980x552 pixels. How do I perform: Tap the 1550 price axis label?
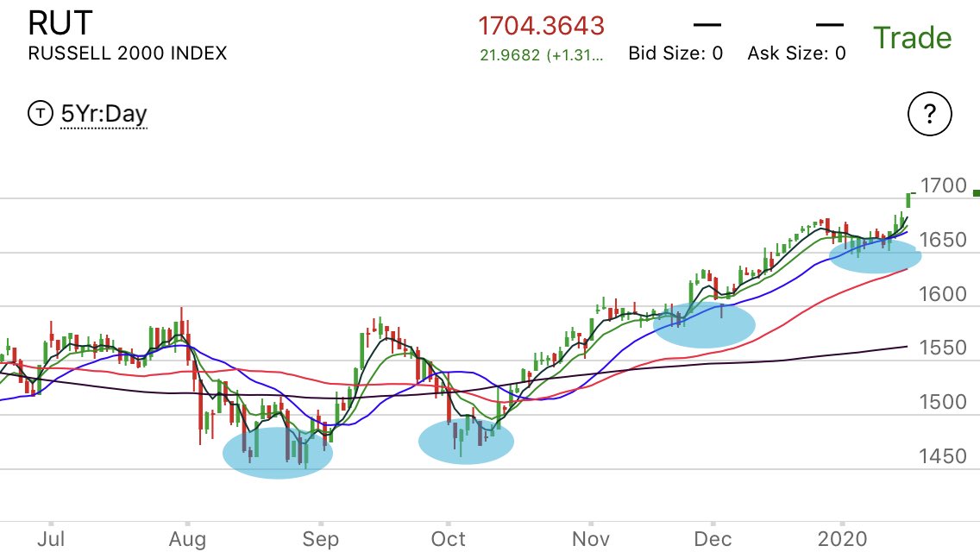[x=943, y=348]
